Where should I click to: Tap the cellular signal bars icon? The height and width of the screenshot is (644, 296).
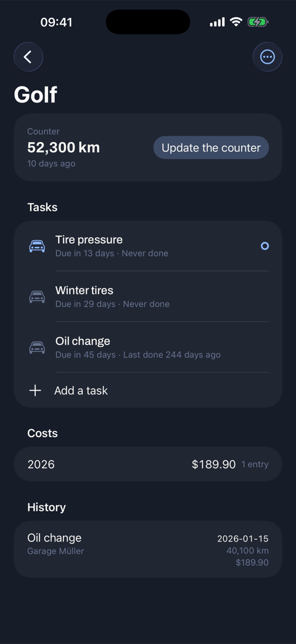217,22
